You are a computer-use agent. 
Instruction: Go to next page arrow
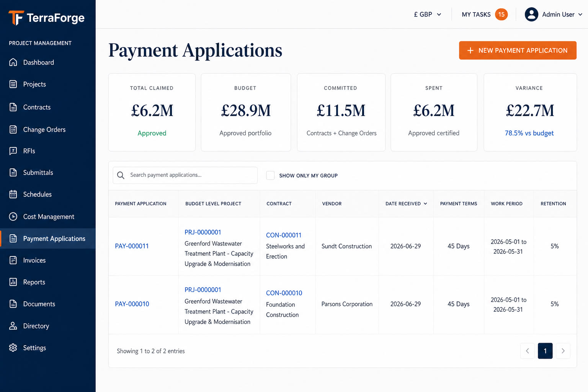(563, 351)
